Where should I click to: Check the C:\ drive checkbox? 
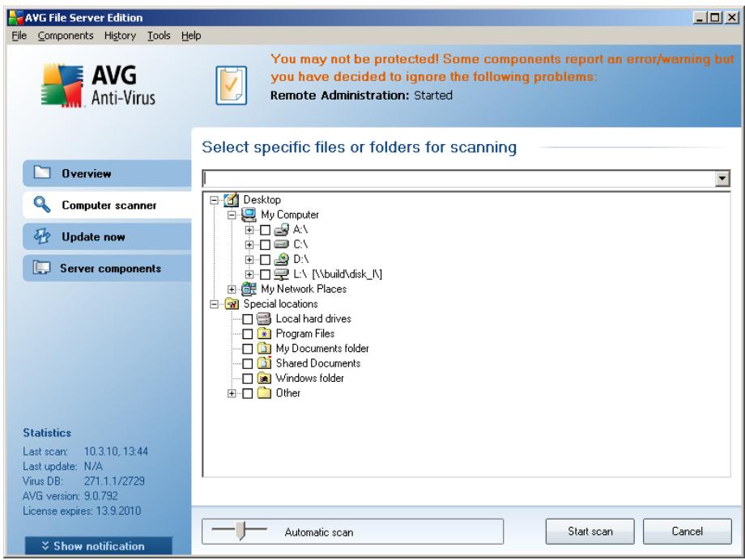coord(265,245)
